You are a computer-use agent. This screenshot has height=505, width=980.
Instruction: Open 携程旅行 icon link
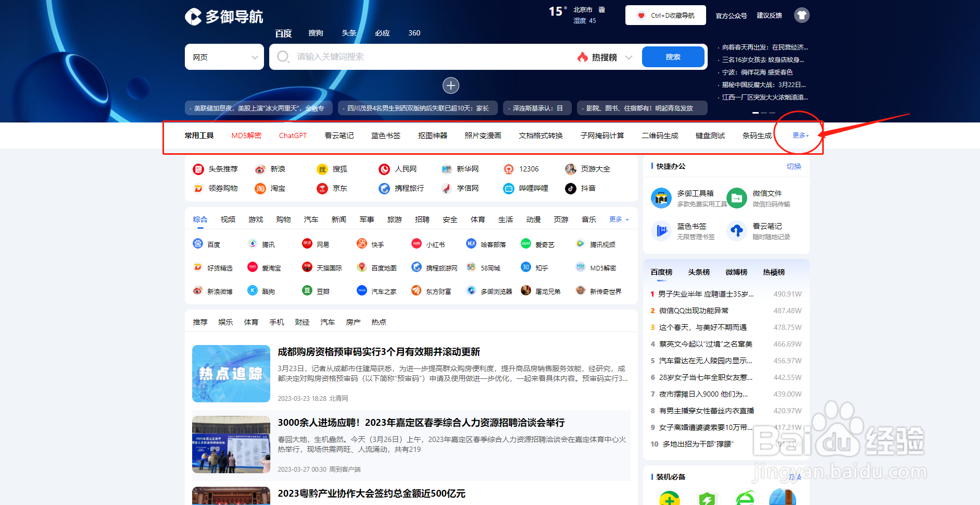click(384, 189)
